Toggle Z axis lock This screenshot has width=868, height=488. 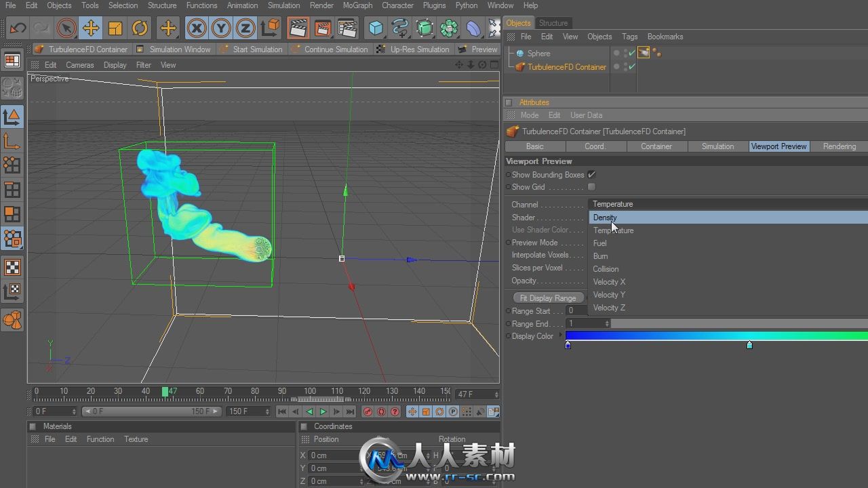click(x=245, y=28)
